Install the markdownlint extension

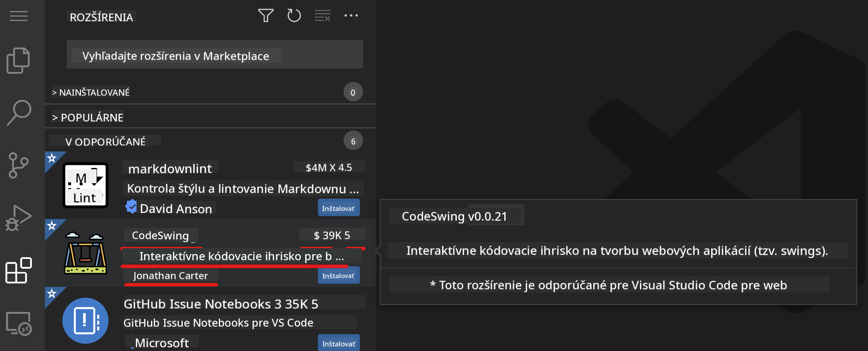tap(338, 208)
